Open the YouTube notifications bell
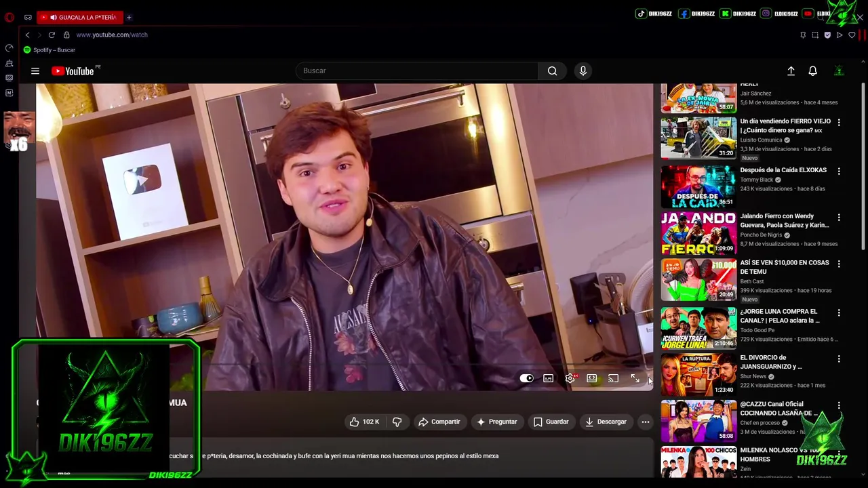Image resolution: width=868 pixels, height=488 pixels. (x=812, y=70)
